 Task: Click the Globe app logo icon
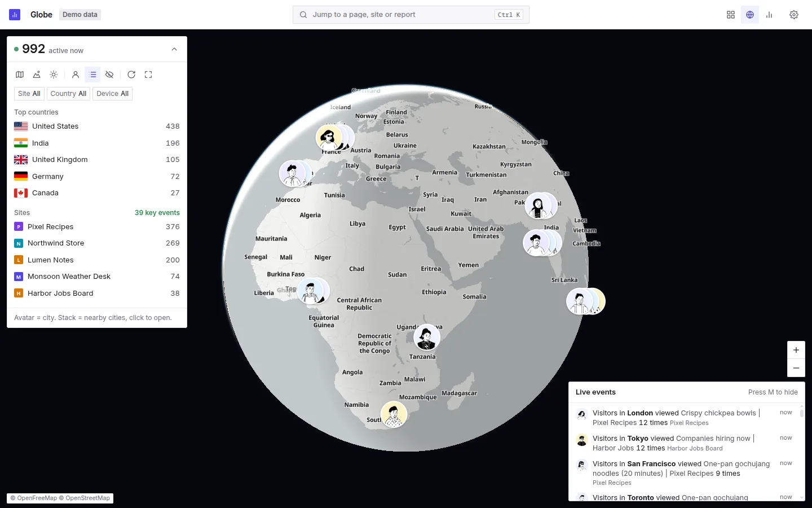click(15, 15)
